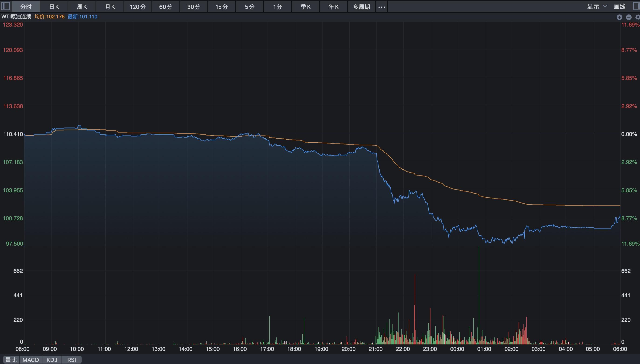Viewport: 640px width, 364px height.
Task: Zoom in with the plus icon
Action: point(619,17)
